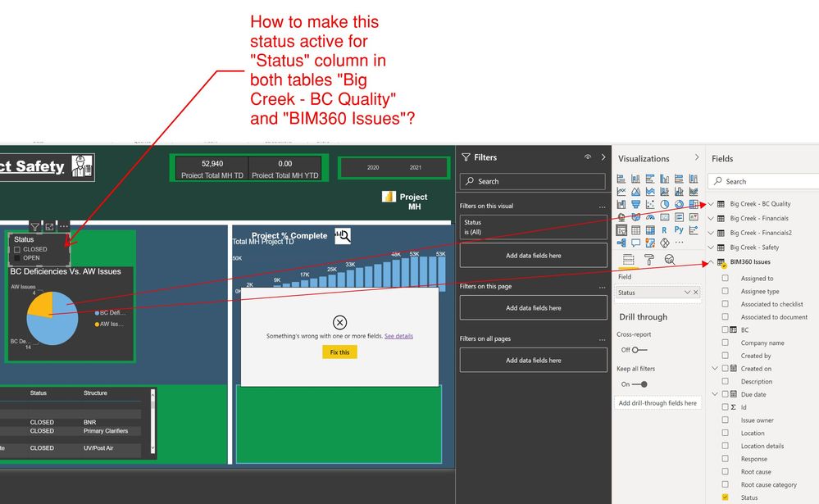Click Add data fields under Filters on this page
Screen dimensions: 819x504
pos(533,308)
